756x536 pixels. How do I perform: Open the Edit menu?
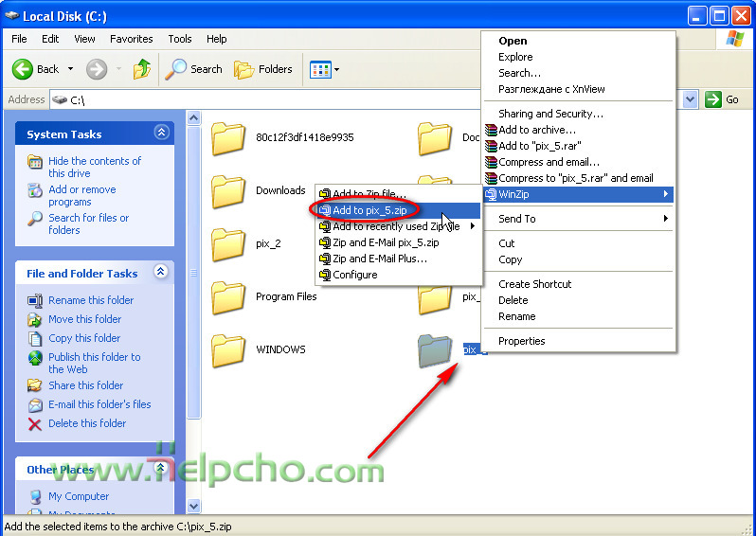(x=50, y=39)
